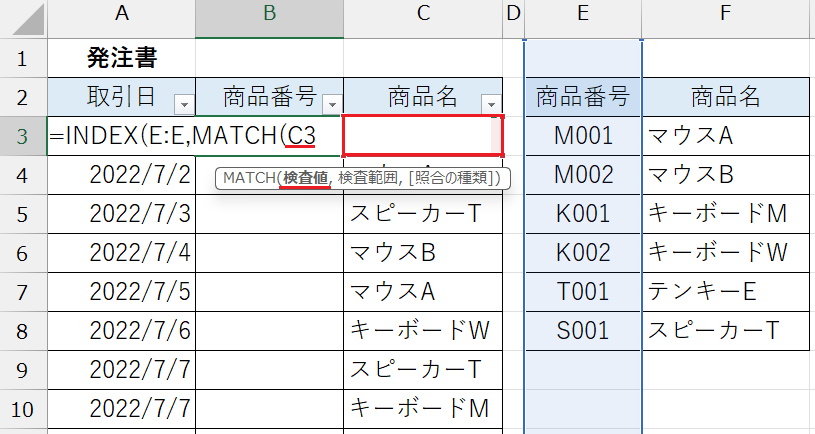
Task: Select the 2022/7/7 cell in row 10
Action: (x=122, y=409)
